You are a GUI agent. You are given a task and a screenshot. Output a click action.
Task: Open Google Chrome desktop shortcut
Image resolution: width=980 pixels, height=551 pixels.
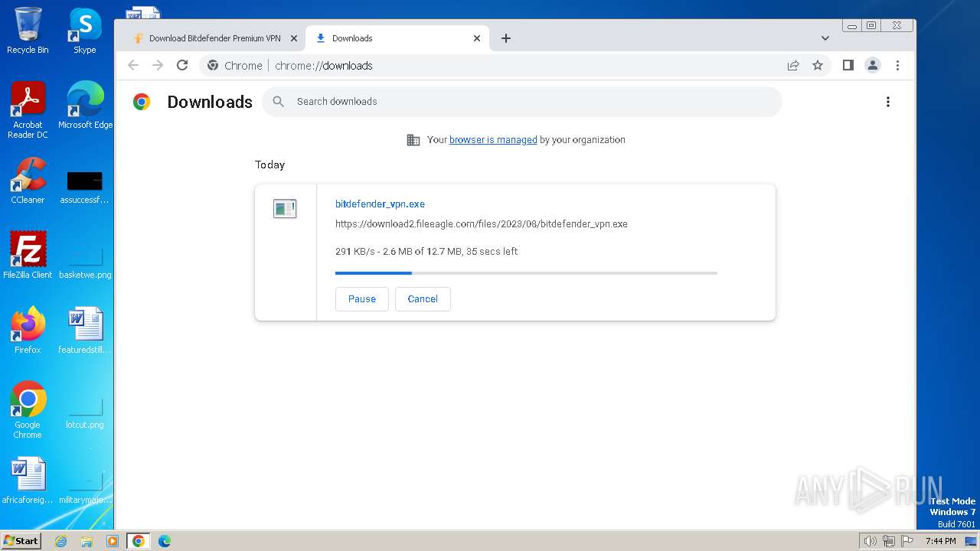pyautogui.click(x=28, y=410)
